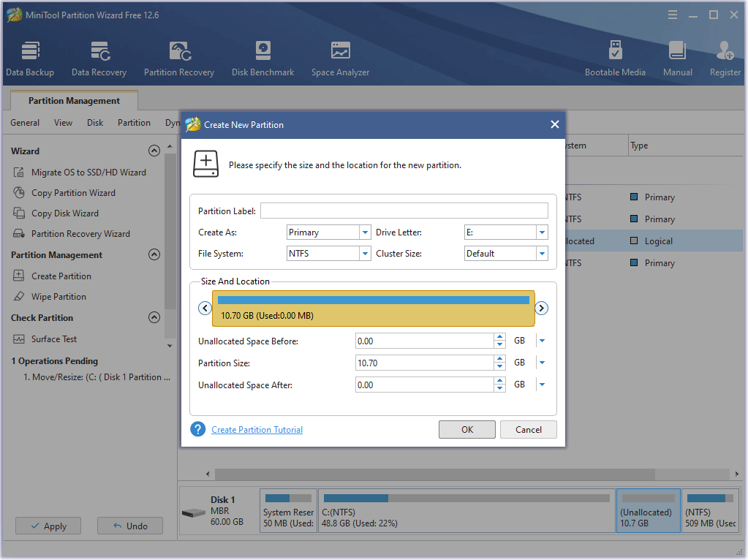Open the View menu
This screenshot has height=560, width=748.
pos(63,123)
